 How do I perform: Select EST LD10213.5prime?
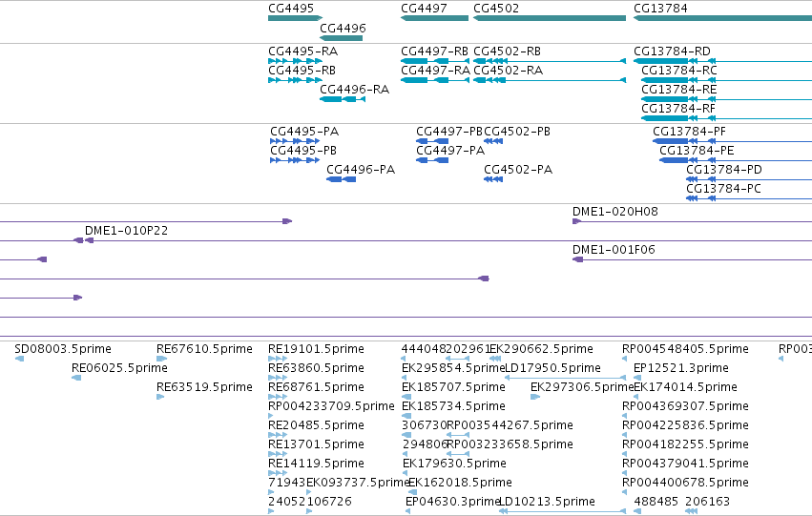(x=547, y=502)
